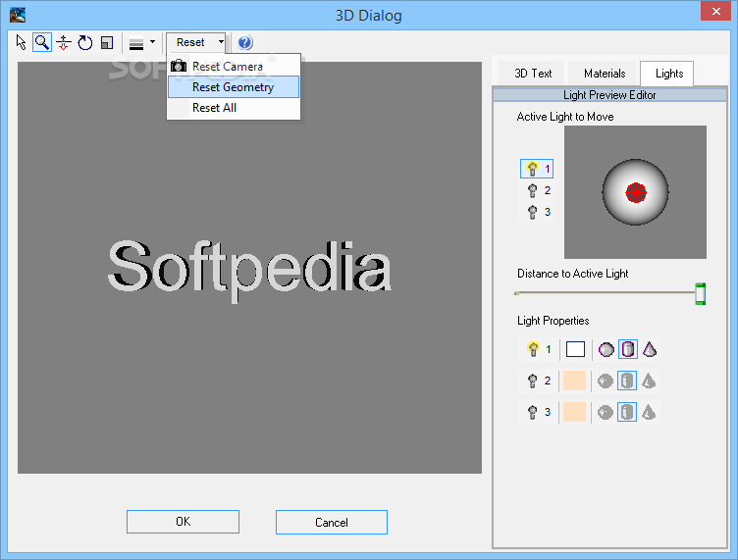
Task: Select active light 3 to move
Action: tap(537, 212)
